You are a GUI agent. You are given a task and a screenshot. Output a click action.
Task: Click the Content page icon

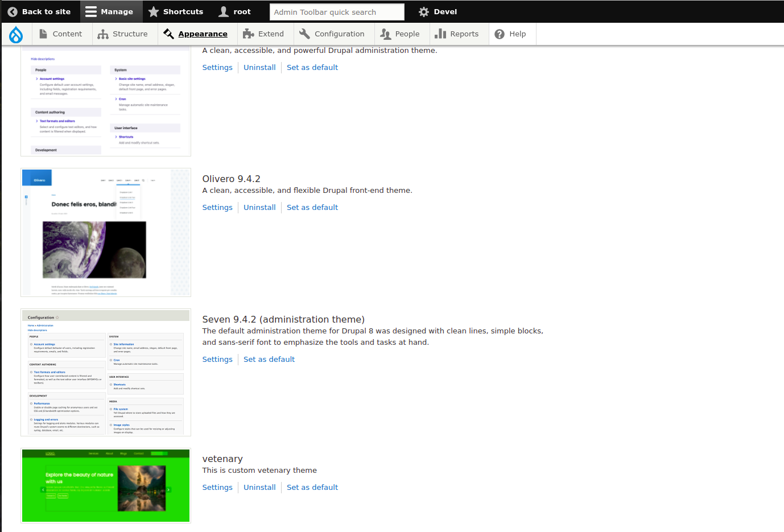43,34
